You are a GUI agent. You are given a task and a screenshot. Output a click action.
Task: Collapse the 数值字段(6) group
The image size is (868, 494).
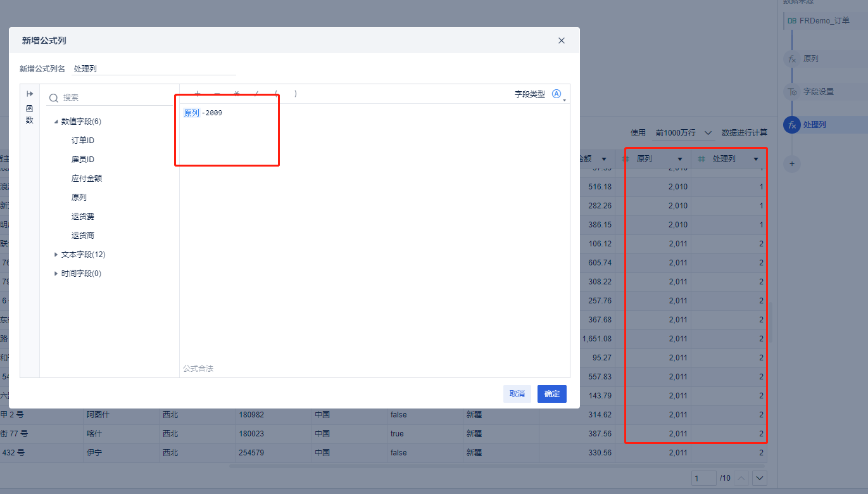coord(56,122)
